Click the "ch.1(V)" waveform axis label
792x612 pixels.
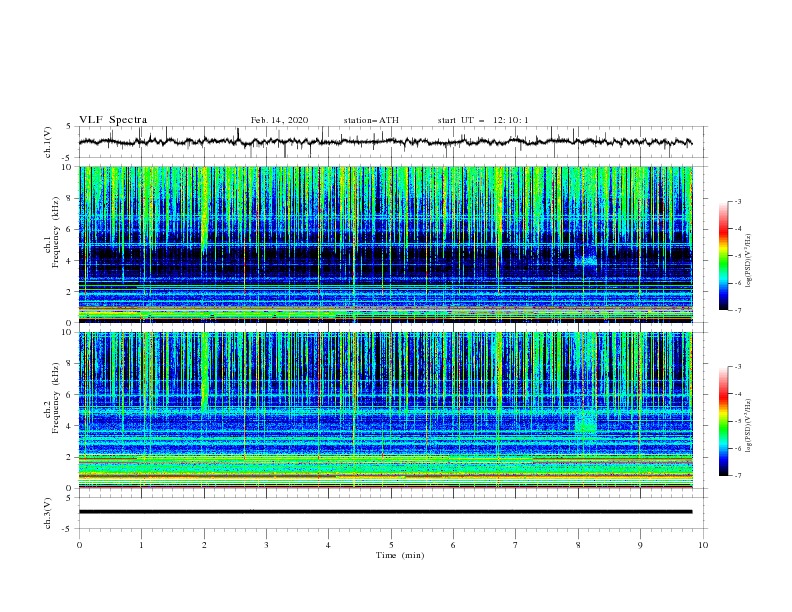48,142
